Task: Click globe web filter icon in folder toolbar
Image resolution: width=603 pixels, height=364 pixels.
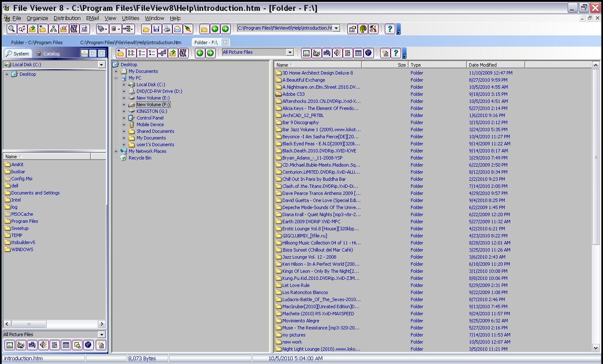Action: 369,53
